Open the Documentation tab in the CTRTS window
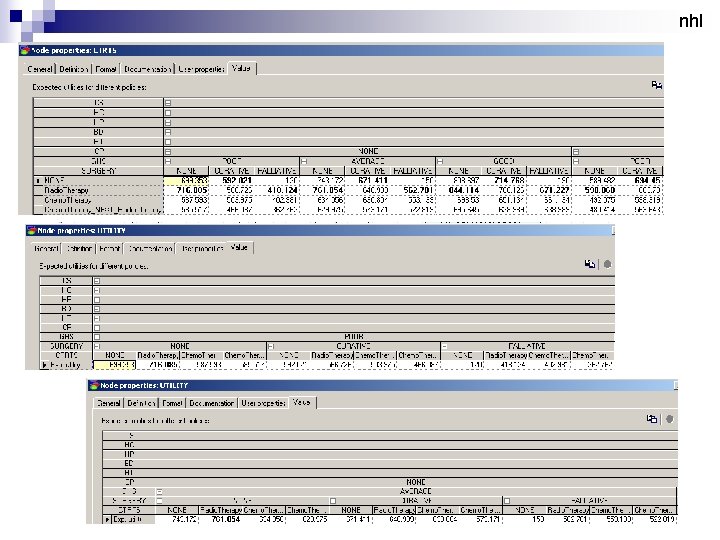Image resolution: width=720 pixels, height=540 pixels. [147, 69]
